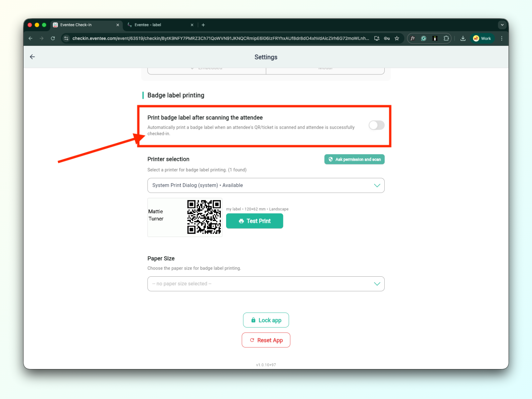View site information icon beside URL

pos(66,38)
